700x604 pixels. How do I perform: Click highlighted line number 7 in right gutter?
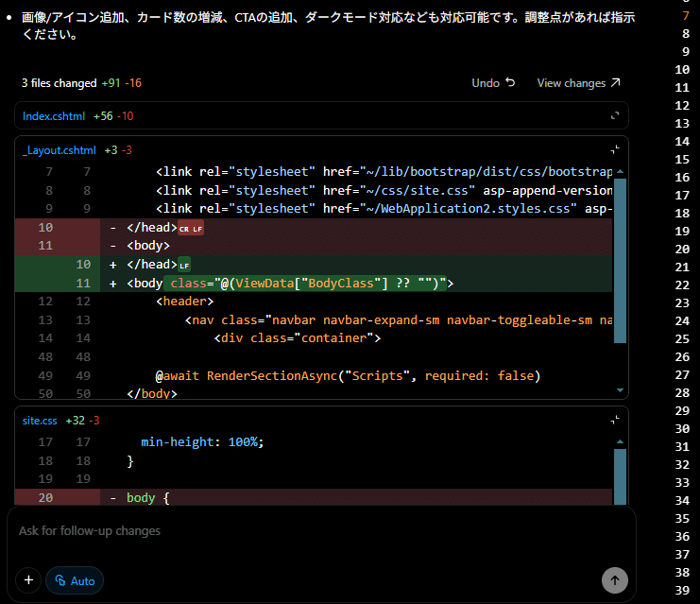(x=686, y=16)
